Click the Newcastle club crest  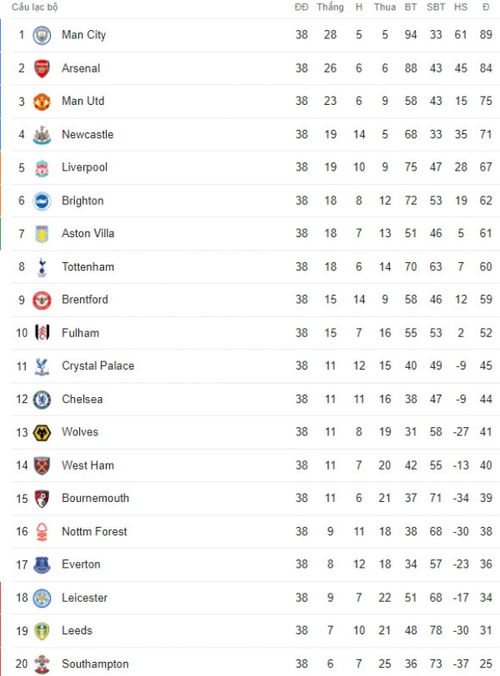pyautogui.click(x=42, y=135)
